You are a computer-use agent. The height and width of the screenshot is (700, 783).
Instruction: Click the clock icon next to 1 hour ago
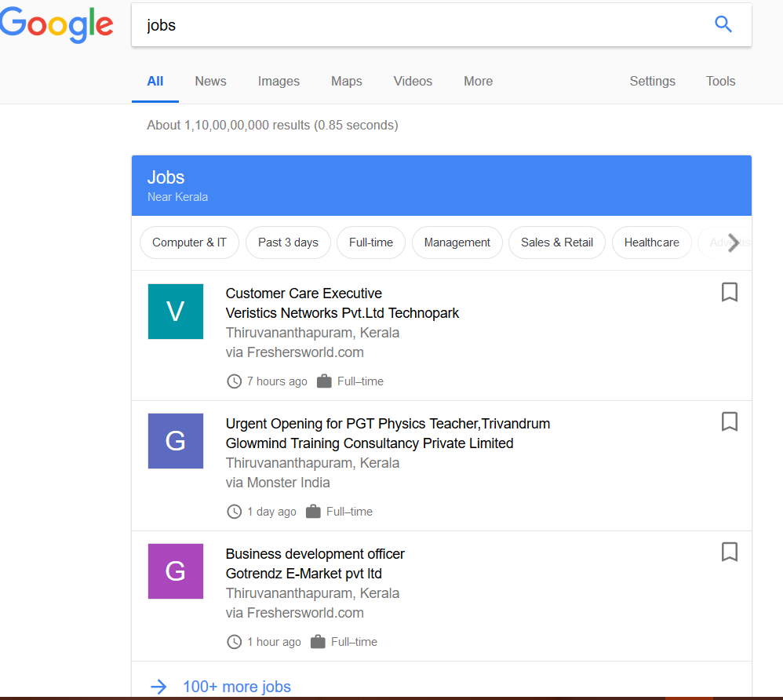[235, 642]
